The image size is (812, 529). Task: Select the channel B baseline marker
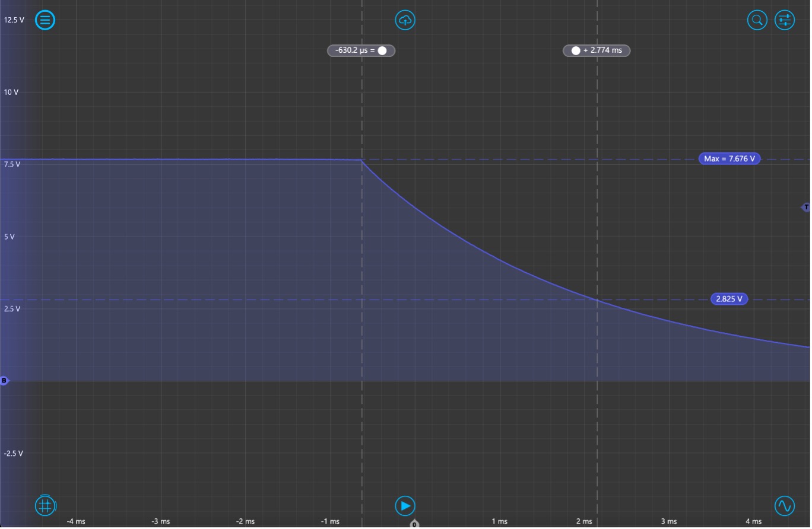pyautogui.click(x=4, y=381)
